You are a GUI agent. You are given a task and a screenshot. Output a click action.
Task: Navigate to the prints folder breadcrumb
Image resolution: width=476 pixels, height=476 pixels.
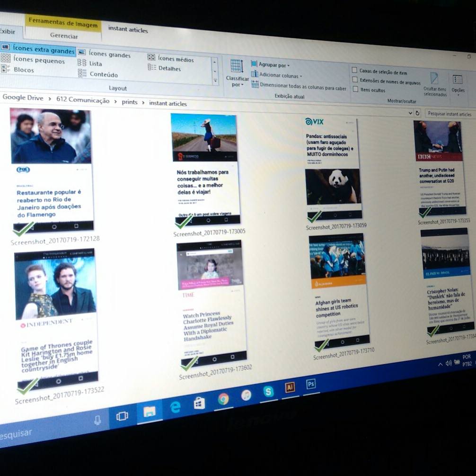[130, 102]
